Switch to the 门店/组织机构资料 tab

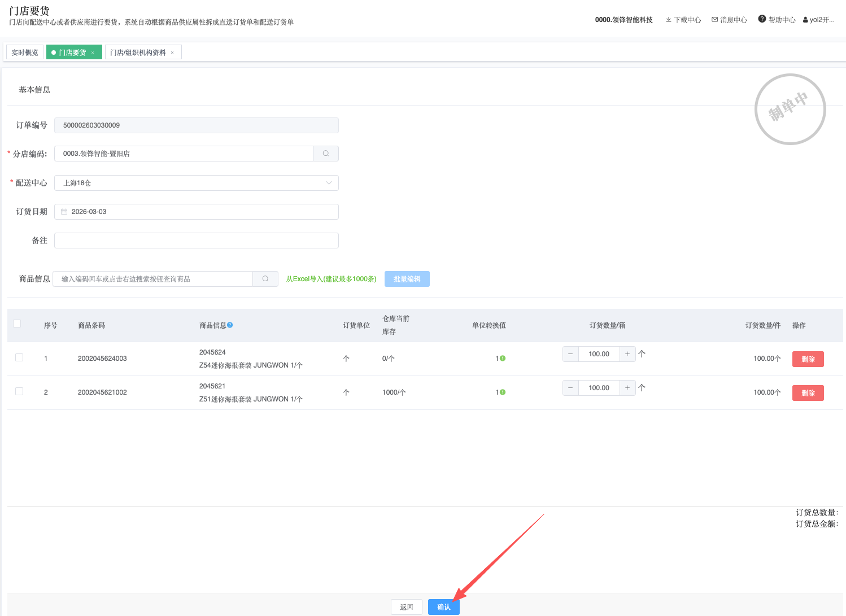click(138, 53)
